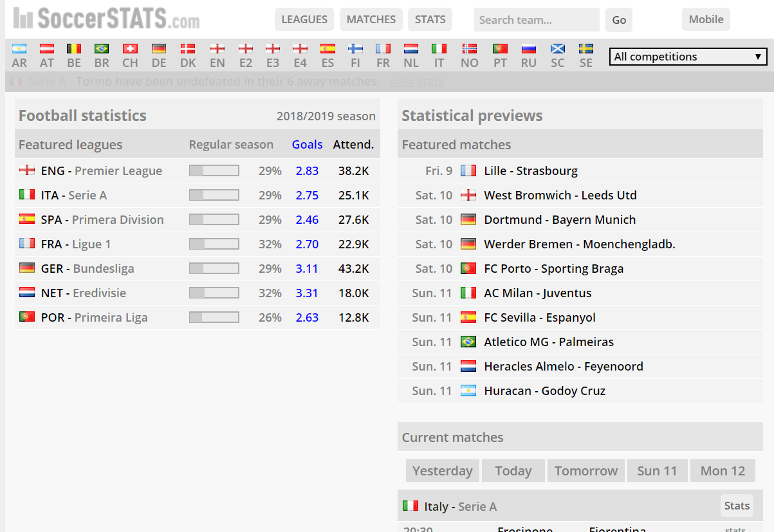
Task: Open the Scotland SC flag icon
Action: [558, 48]
